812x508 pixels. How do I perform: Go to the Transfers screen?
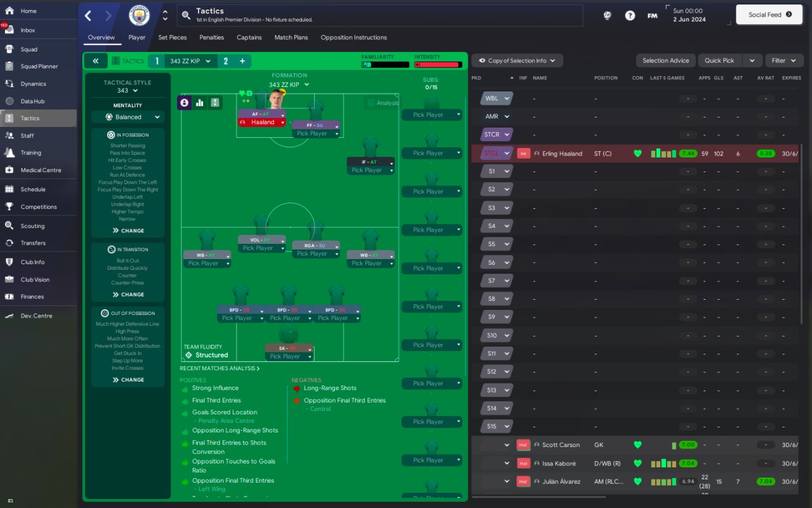click(x=33, y=243)
